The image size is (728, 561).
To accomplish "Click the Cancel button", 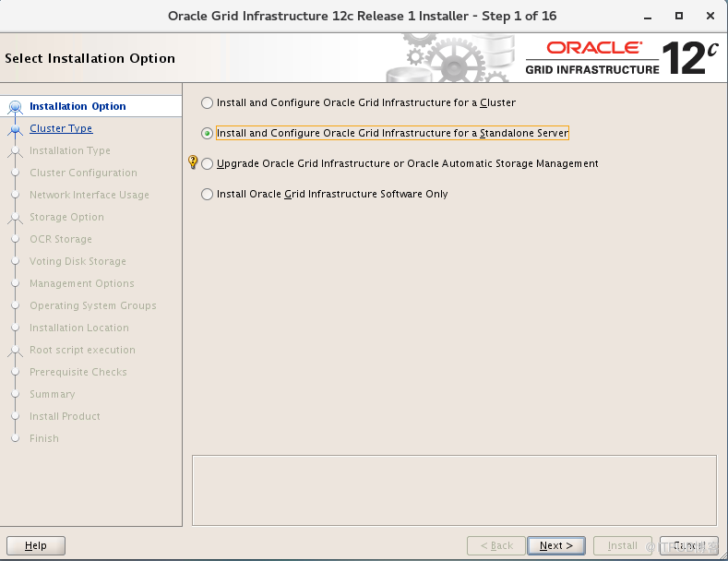I will coord(689,545).
